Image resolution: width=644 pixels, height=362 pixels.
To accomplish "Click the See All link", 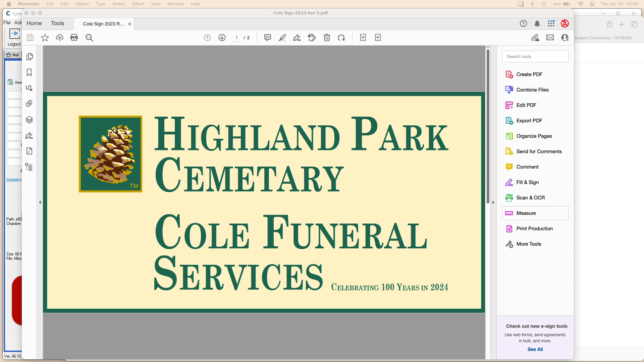I will [535, 349].
